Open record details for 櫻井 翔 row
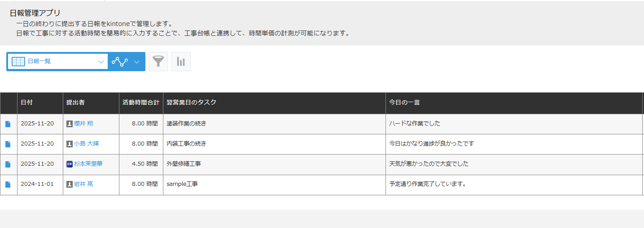This screenshot has height=228, width=644. pyautogui.click(x=8, y=124)
